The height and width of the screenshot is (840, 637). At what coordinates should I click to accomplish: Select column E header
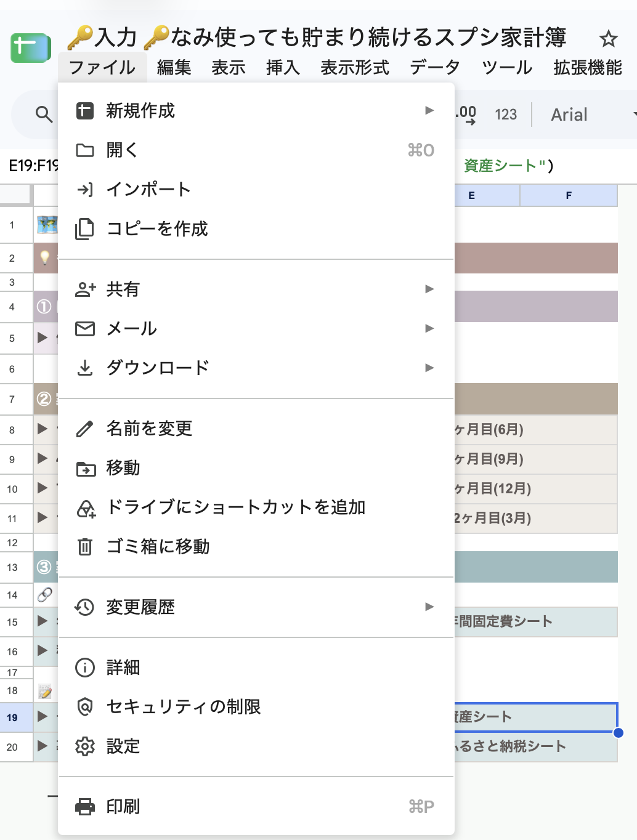[x=487, y=195]
